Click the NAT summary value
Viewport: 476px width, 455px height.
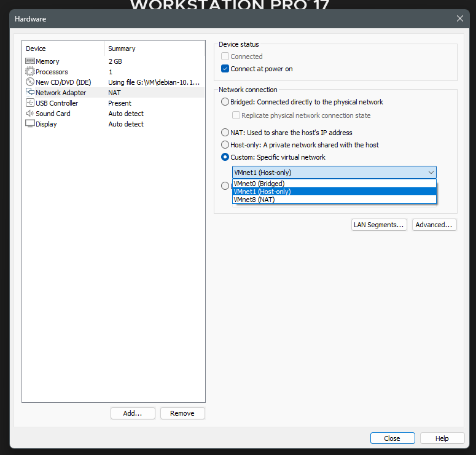pyautogui.click(x=114, y=93)
